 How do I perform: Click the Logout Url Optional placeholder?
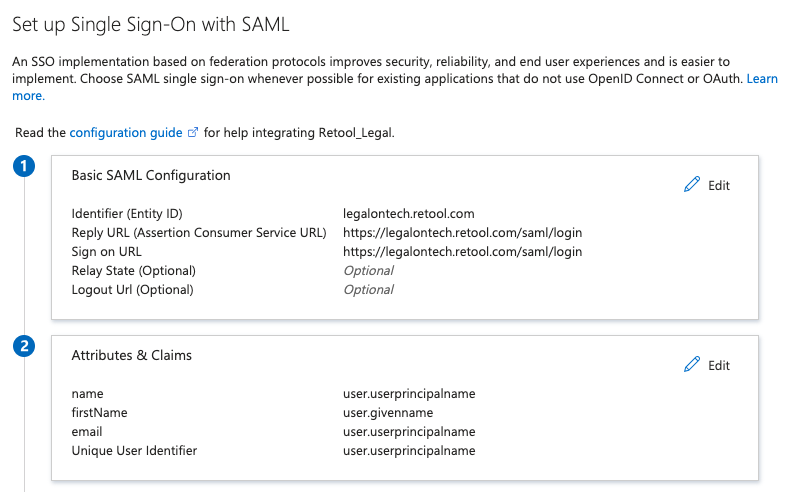point(368,289)
